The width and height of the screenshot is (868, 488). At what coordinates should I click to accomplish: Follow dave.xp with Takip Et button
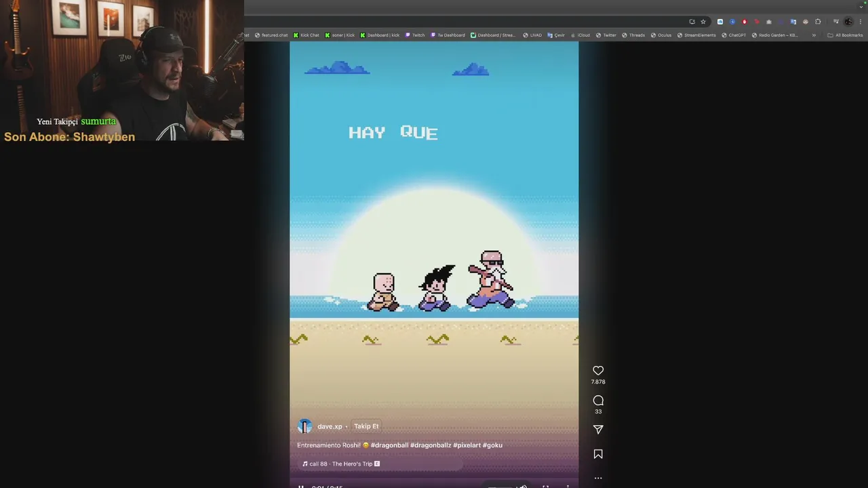pyautogui.click(x=366, y=426)
